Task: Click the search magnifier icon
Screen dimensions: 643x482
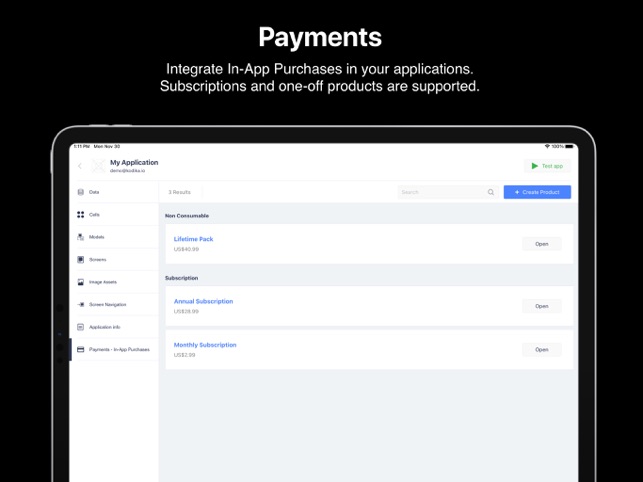Action: 491,192
